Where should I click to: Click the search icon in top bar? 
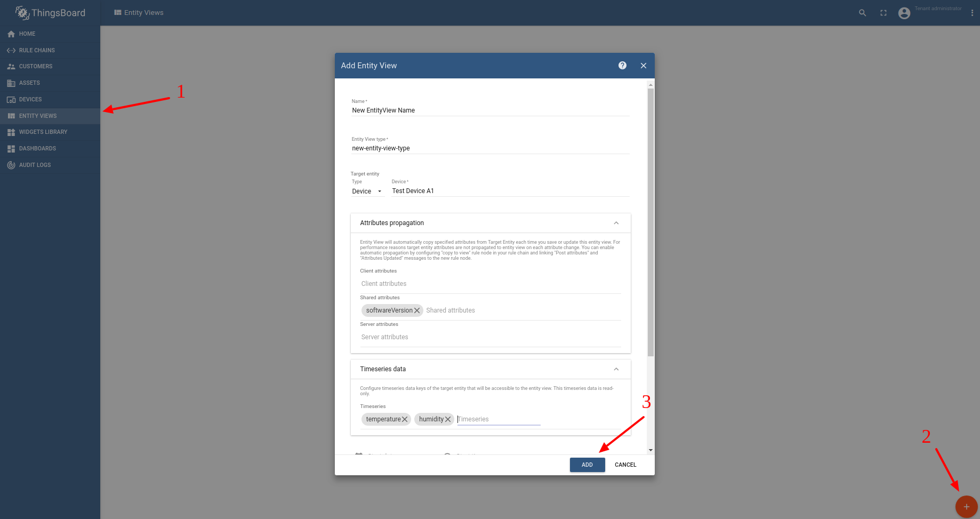coord(862,13)
